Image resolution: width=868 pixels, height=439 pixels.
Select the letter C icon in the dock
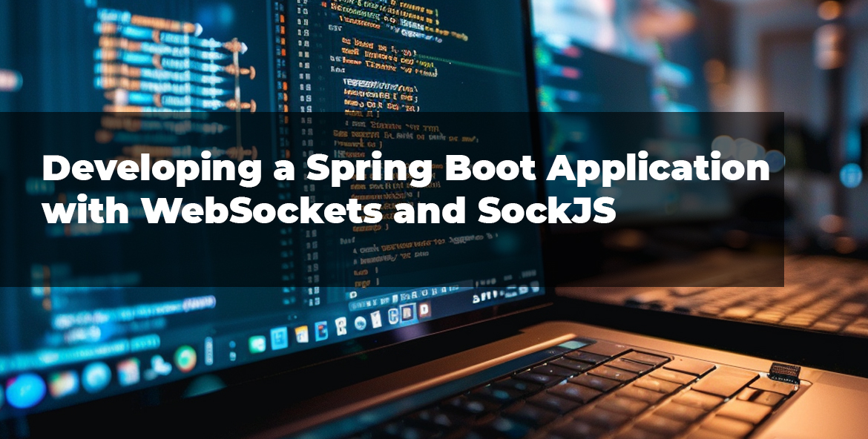(393, 316)
